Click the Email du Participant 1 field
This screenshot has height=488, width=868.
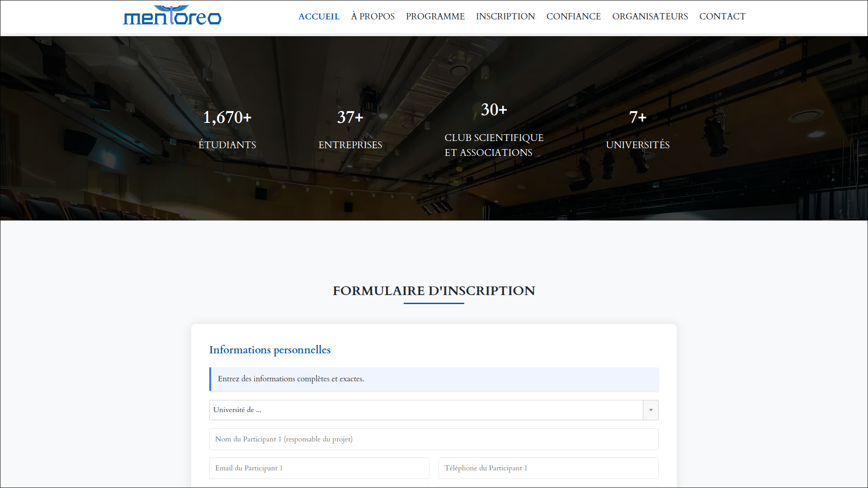point(319,468)
